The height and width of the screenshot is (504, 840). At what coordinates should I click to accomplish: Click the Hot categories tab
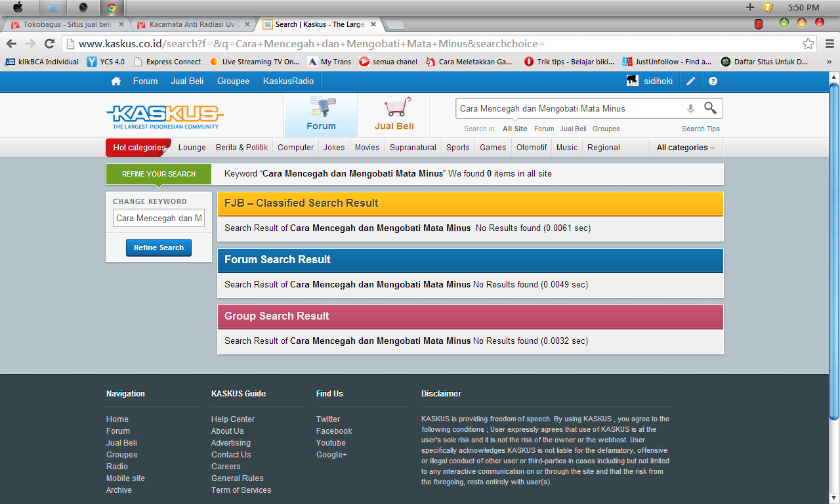(139, 148)
